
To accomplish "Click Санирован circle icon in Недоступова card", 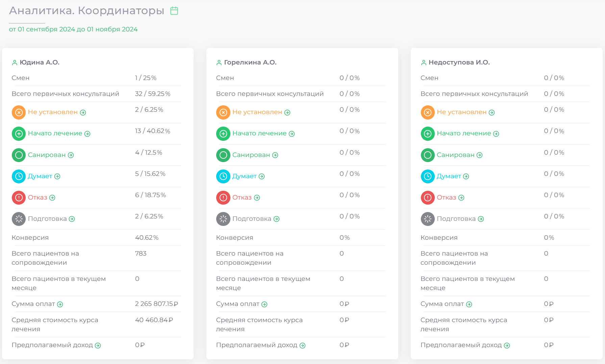I will (428, 155).
